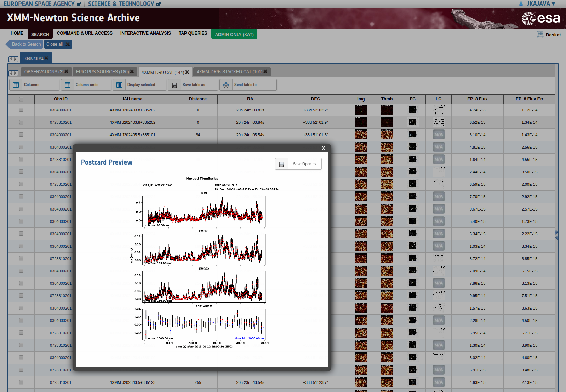Viewport: 566px width, 392px height.
Task: Click the N/A LC badge for flux 6.10E-14 row
Action: tap(439, 135)
